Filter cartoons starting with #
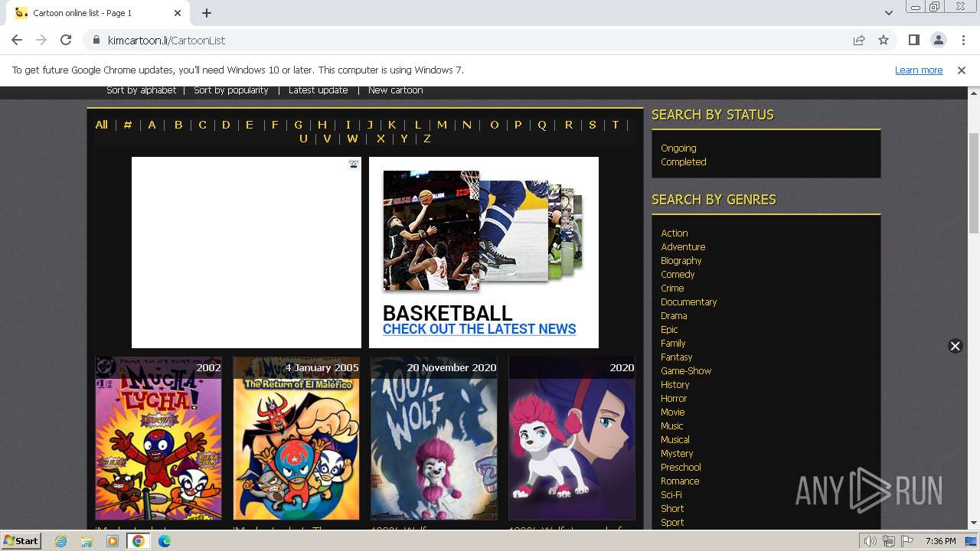This screenshot has height=551, width=980. (128, 125)
